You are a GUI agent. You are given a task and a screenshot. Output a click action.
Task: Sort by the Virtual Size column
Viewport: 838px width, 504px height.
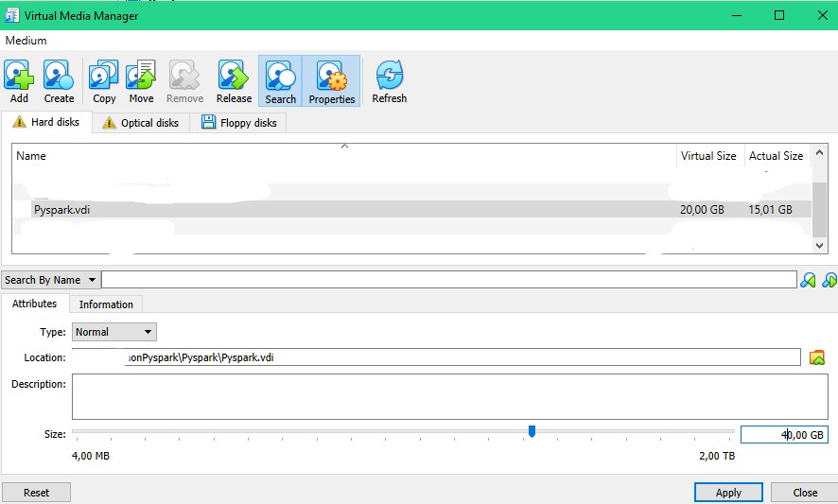point(710,156)
